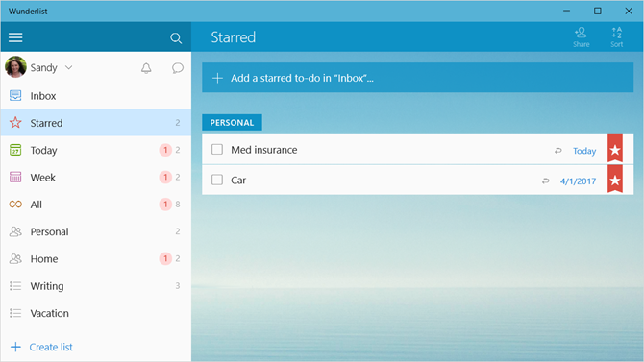Click the repeat icon on Med insurance
Viewport: 644px width, 362px height.
(x=557, y=151)
